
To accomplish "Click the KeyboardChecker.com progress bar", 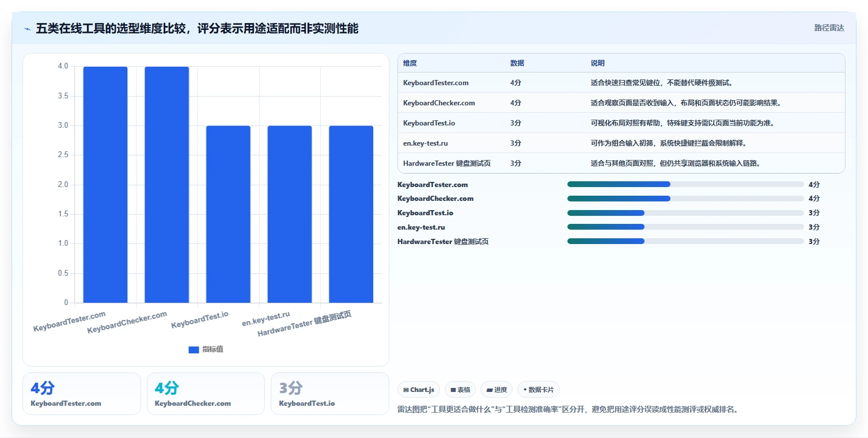I will click(685, 199).
